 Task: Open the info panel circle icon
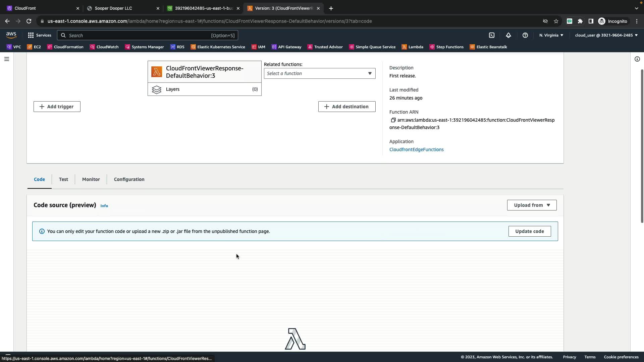(x=637, y=59)
